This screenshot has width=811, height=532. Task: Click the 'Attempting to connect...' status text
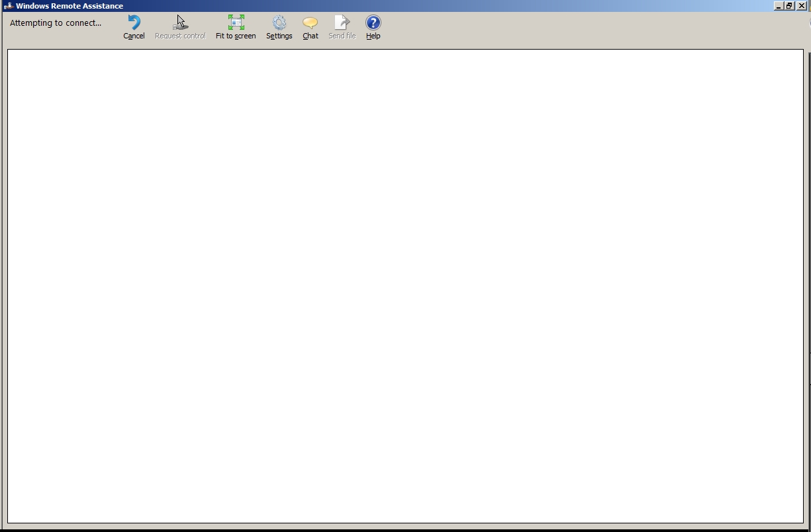pos(56,22)
